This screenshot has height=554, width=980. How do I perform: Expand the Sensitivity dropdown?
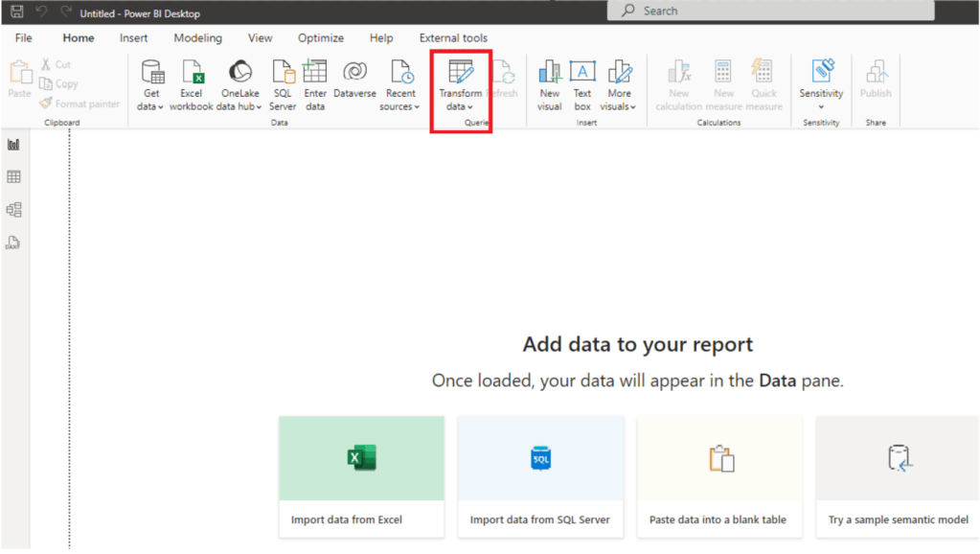pyautogui.click(x=821, y=106)
